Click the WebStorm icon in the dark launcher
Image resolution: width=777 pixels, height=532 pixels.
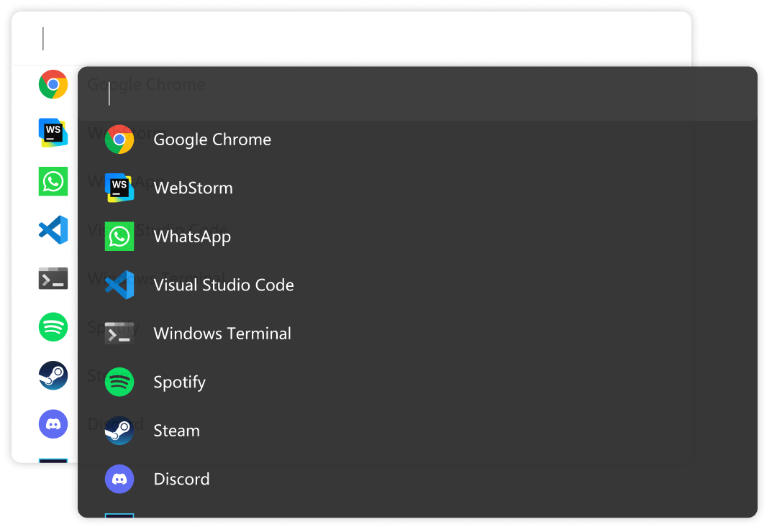[x=119, y=188]
